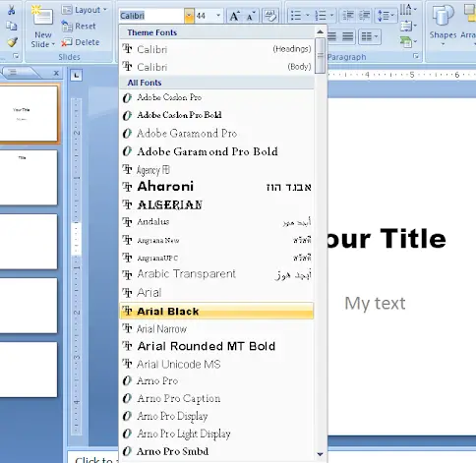The width and height of the screenshot is (476, 463).
Task: Open the Clipboard dialog launcher
Action: (x=16, y=56)
